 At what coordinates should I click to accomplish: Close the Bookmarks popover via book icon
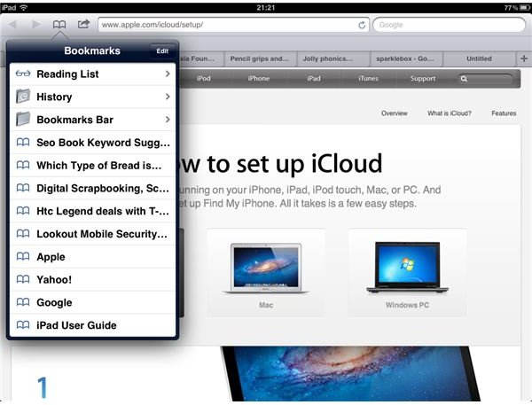click(59, 25)
